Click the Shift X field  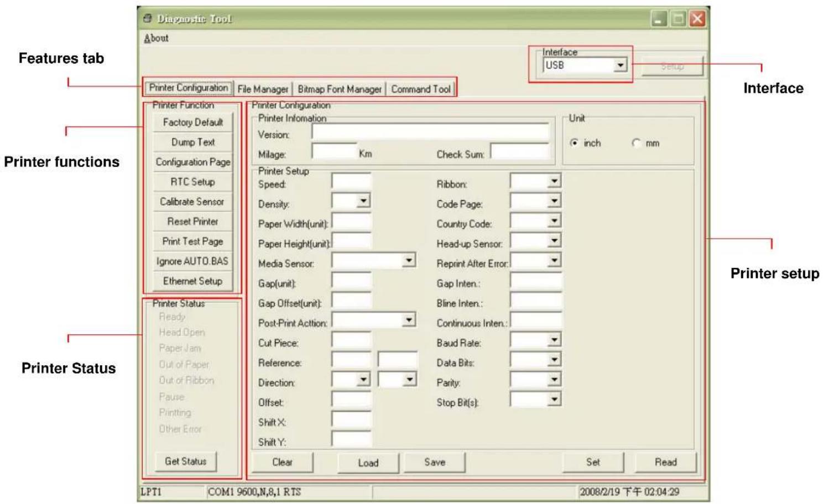click(x=351, y=419)
